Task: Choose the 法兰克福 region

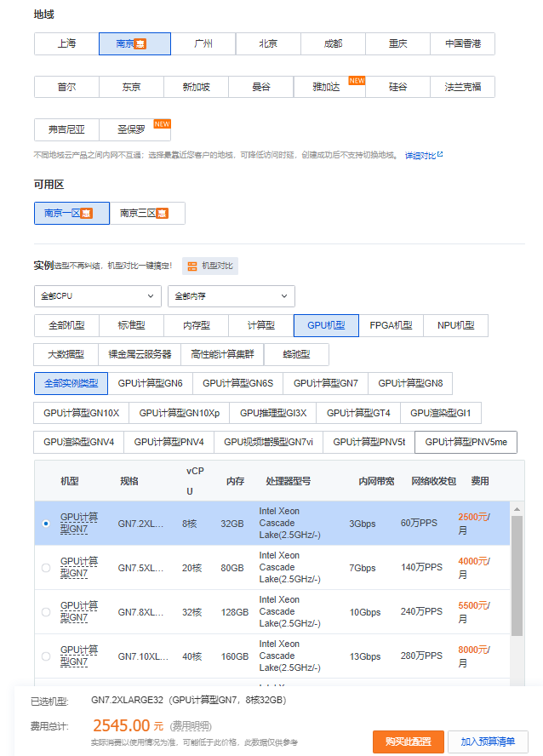Action: pyautogui.click(x=462, y=88)
